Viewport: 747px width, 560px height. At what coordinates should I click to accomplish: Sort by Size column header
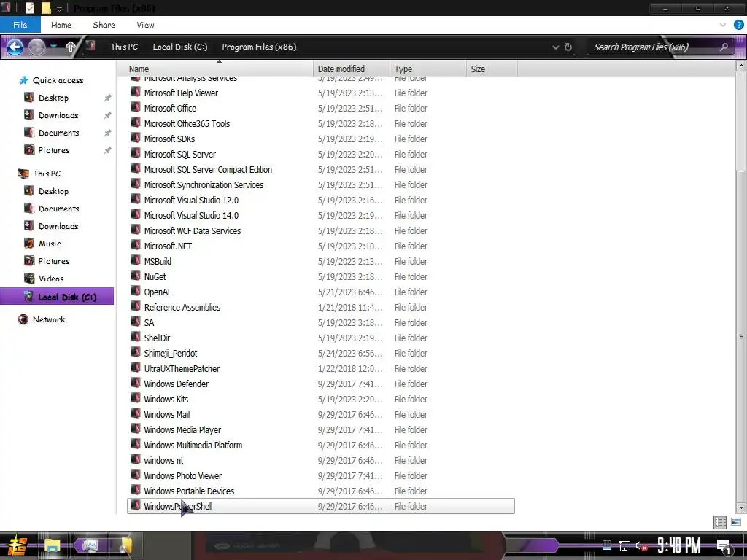pyautogui.click(x=492, y=69)
